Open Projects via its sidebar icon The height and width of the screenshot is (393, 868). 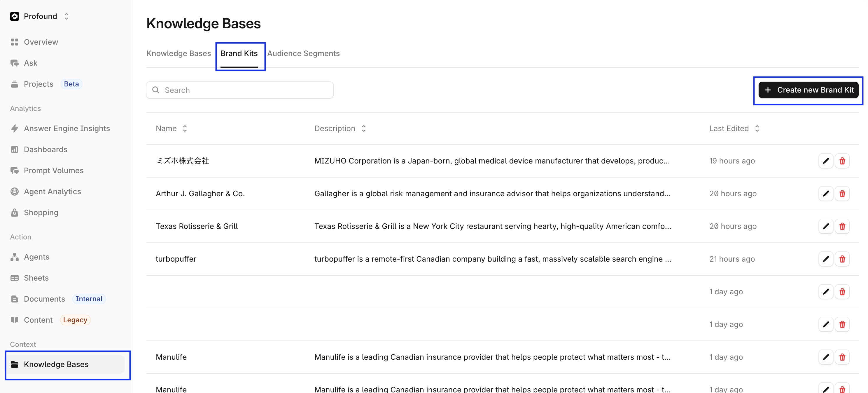click(15, 84)
